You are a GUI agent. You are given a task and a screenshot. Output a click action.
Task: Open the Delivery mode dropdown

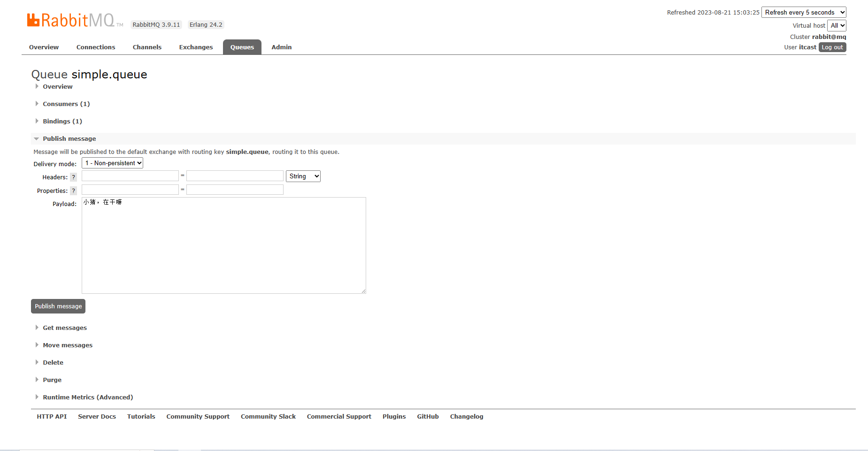(112, 163)
